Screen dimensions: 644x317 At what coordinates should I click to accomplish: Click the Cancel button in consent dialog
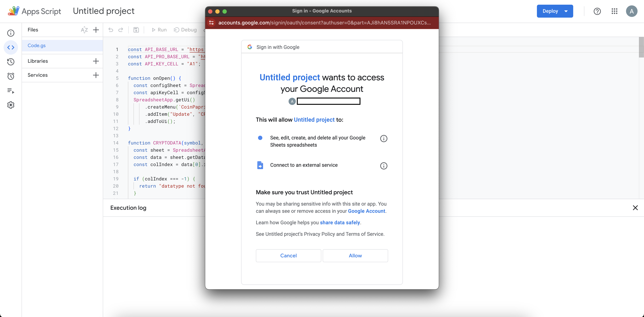(x=288, y=256)
